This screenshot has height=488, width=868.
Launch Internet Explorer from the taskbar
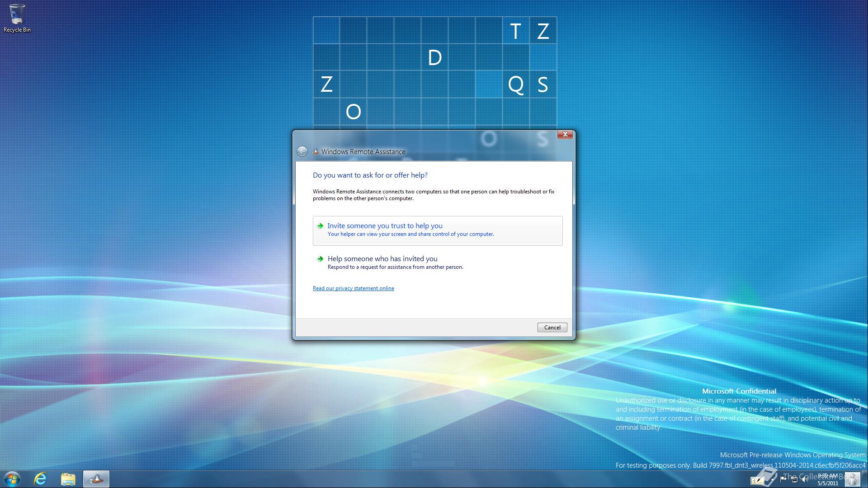(x=41, y=479)
